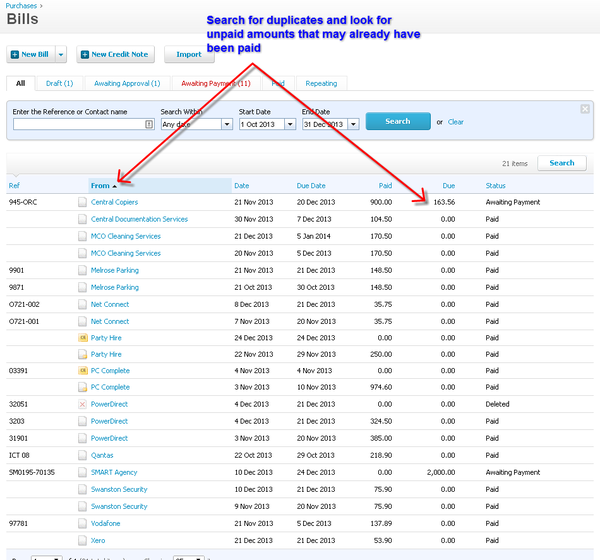Click the Reference or Contact name input field
This screenshot has width=600, height=560.
pos(78,124)
